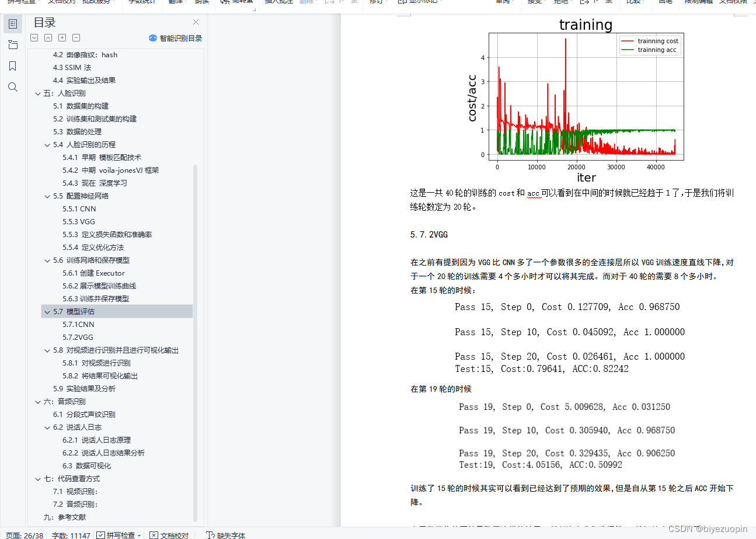Screen dimensions: 756x539
Task: Click the plus box in the 目录 header
Action: pyautogui.click(x=62, y=38)
